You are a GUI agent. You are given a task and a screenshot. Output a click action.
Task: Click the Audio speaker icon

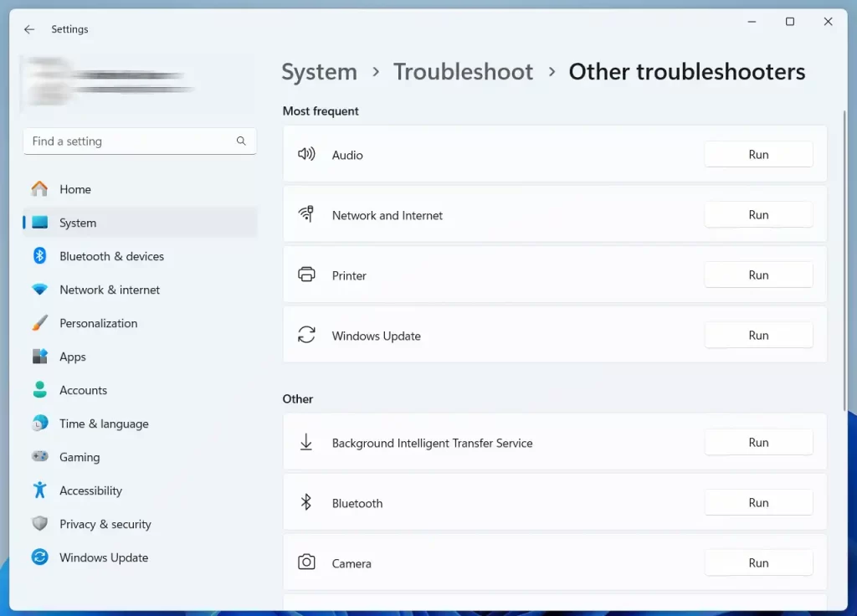306,154
